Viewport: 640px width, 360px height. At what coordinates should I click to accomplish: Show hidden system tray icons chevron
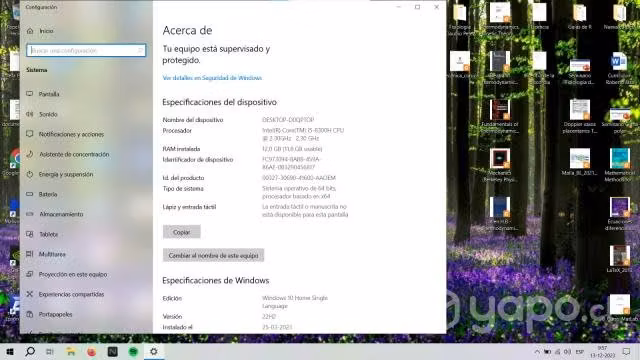[537, 351]
